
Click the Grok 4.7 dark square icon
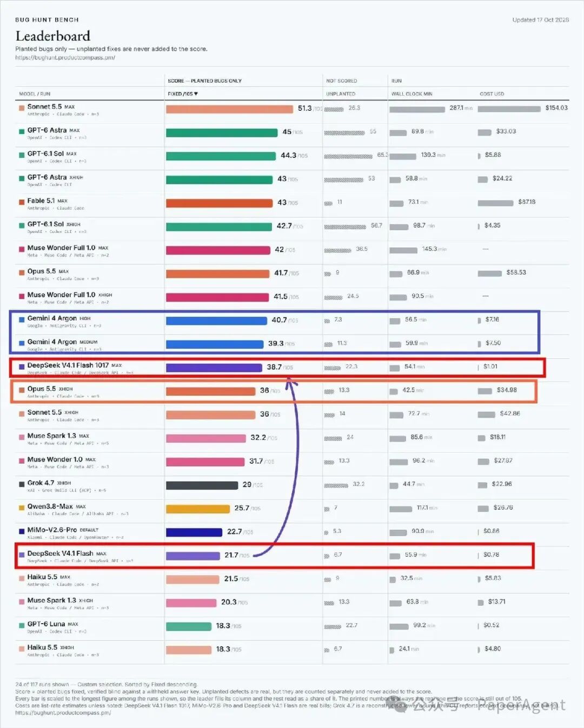pyautogui.click(x=22, y=484)
